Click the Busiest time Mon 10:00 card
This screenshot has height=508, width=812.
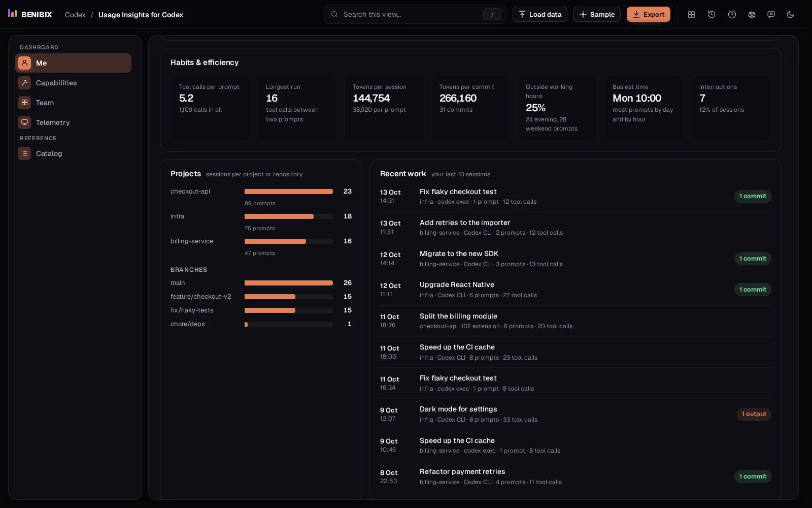(644, 108)
